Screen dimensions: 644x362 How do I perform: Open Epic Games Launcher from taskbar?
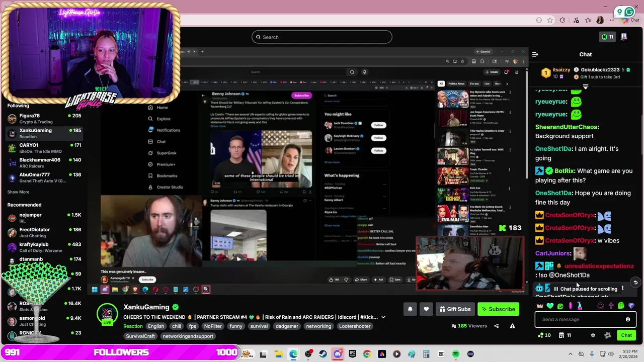coord(352,354)
